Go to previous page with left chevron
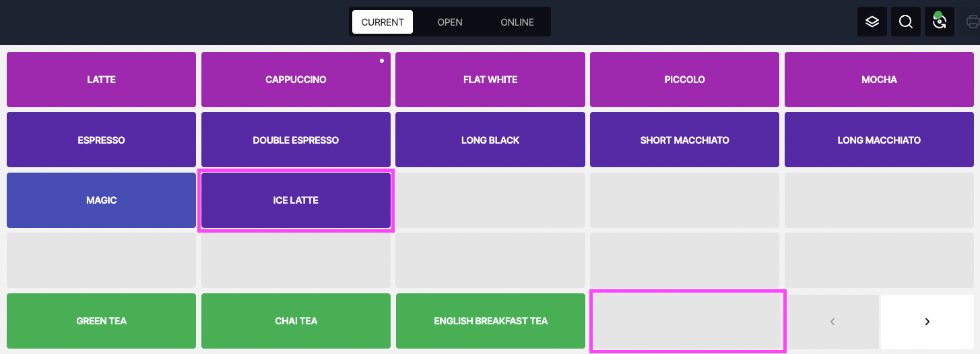 (832, 322)
